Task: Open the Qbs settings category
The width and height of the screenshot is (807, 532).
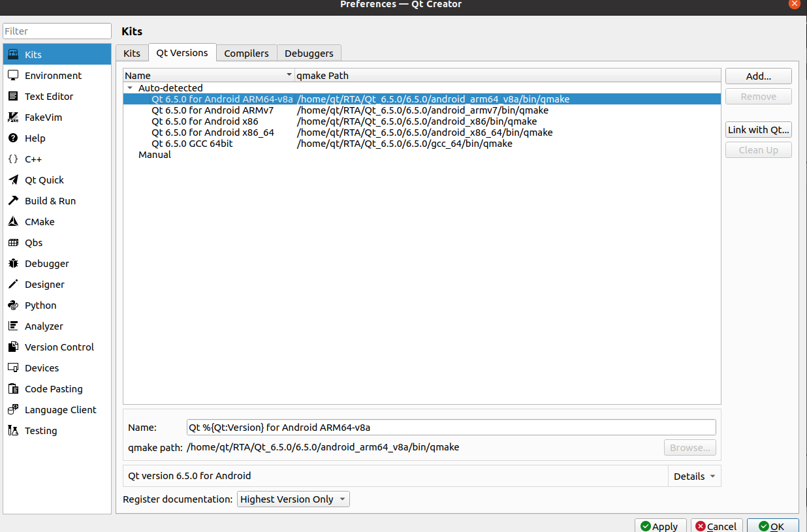Action: tap(57, 243)
